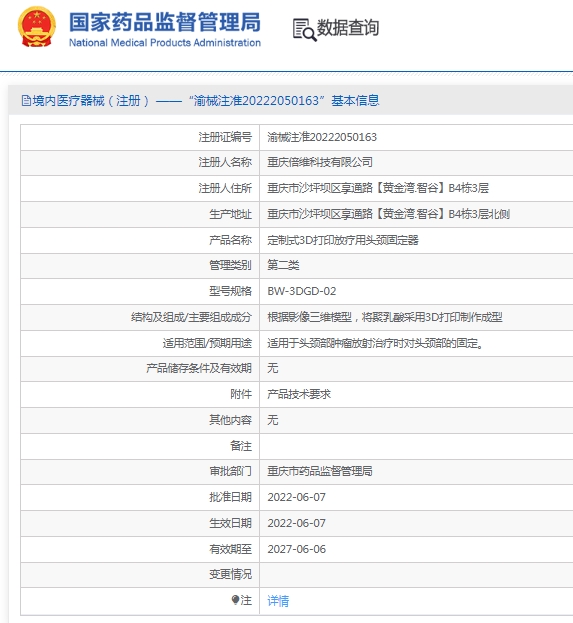Select expiry date 2027-06-06
The height and width of the screenshot is (623, 573).
click(296, 549)
